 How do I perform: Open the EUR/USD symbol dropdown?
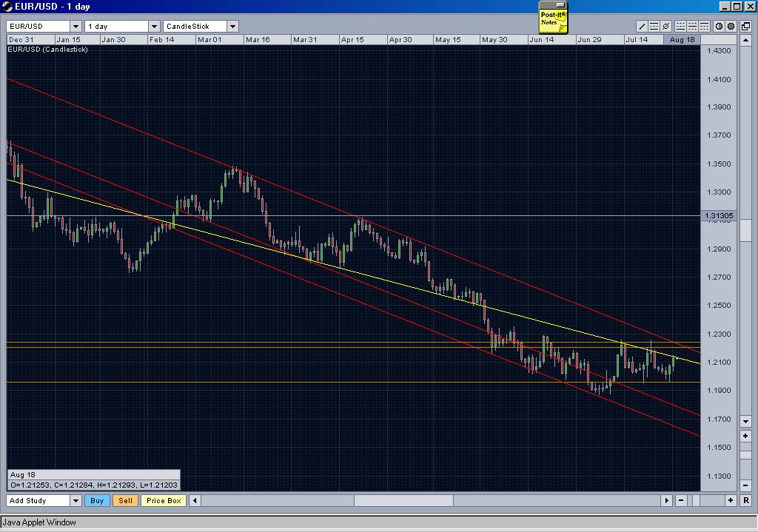74,25
